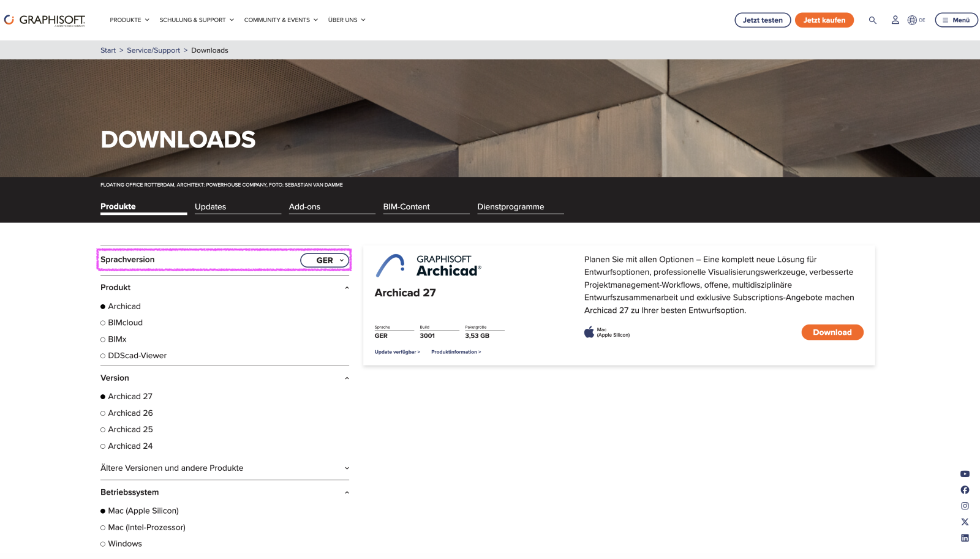This screenshot has height=559, width=980.
Task: Open the GER Sprachversion dropdown
Action: (325, 260)
